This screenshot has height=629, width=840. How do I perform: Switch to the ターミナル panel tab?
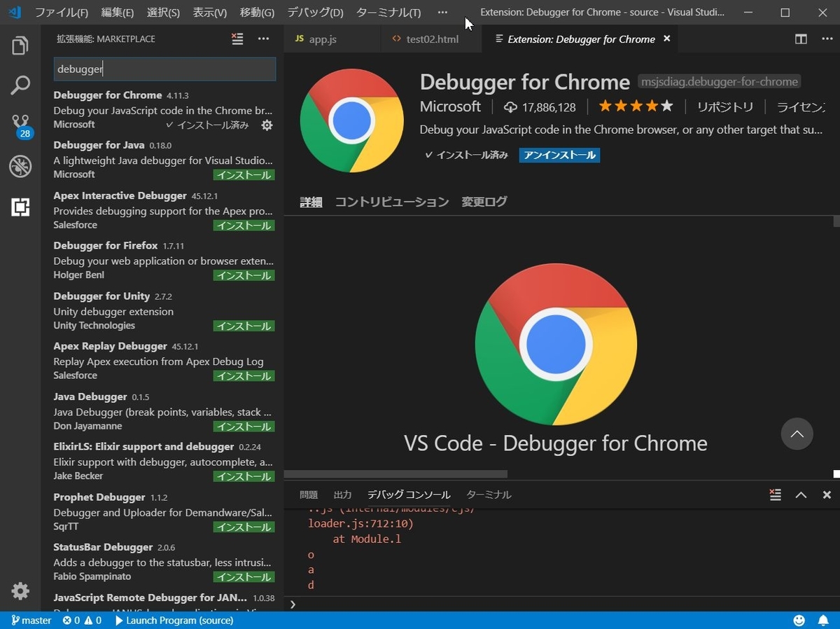tap(489, 495)
